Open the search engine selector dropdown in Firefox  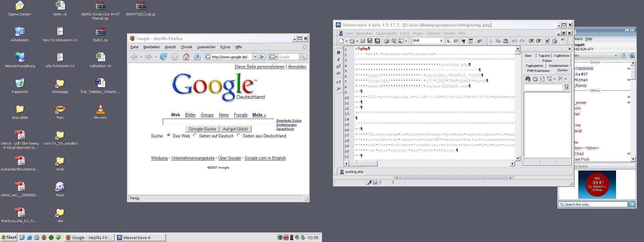click(273, 57)
